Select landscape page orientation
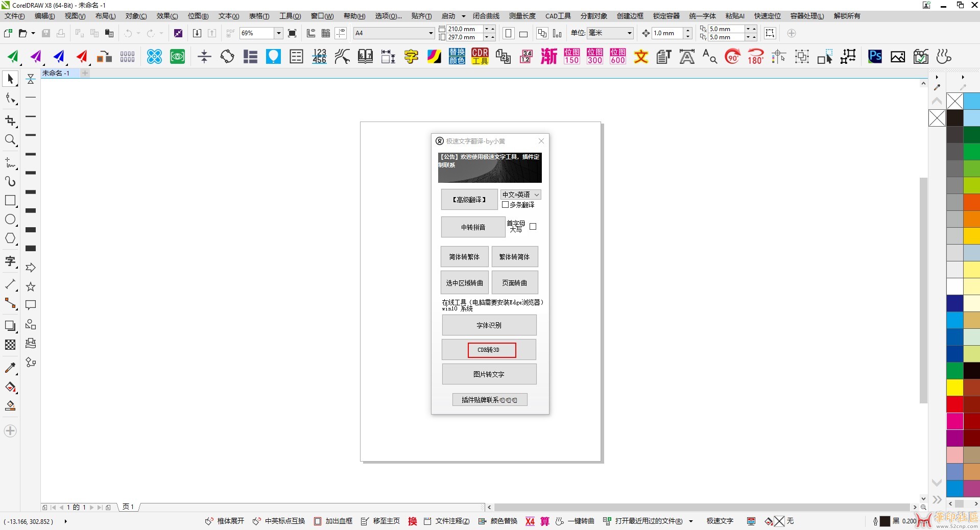This screenshot has width=980, height=530. click(523, 34)
